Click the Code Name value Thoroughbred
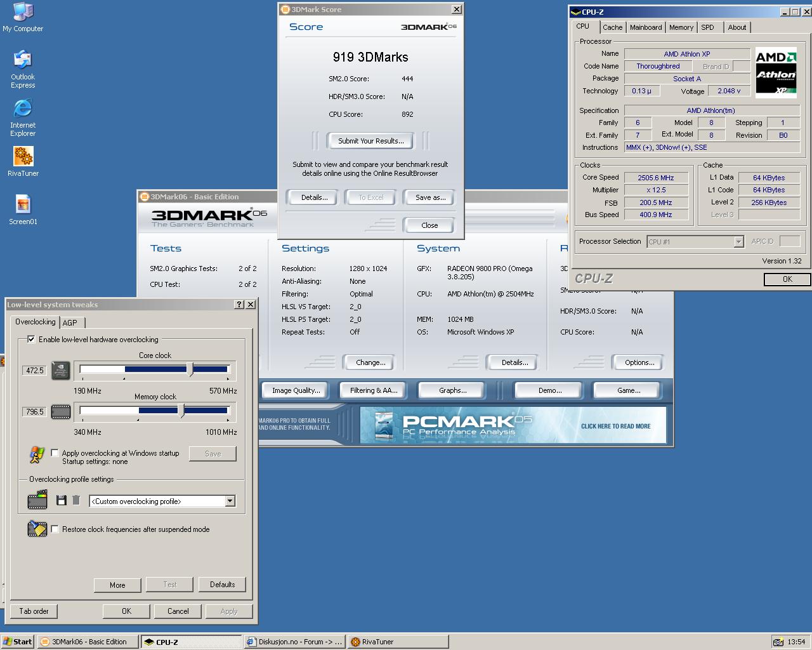Image resolution: width=812 pixels, height=650 pixels. pos(658,66)
